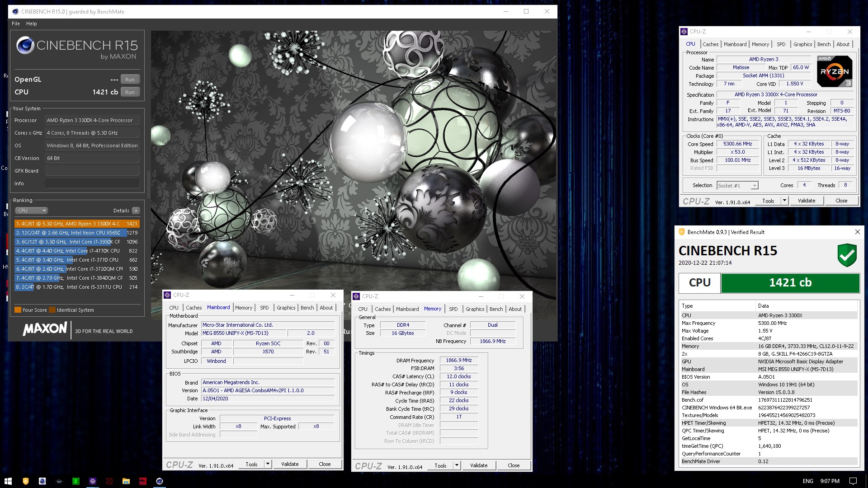The height and width of the screenshot is (488, 868).
Task: Click the top-right CPU-Z window icon
Action: (x=684, y=32)
